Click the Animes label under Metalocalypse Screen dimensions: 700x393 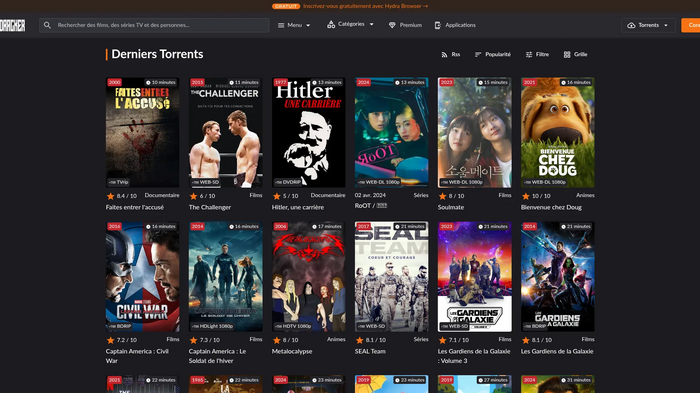click(336, 339)
